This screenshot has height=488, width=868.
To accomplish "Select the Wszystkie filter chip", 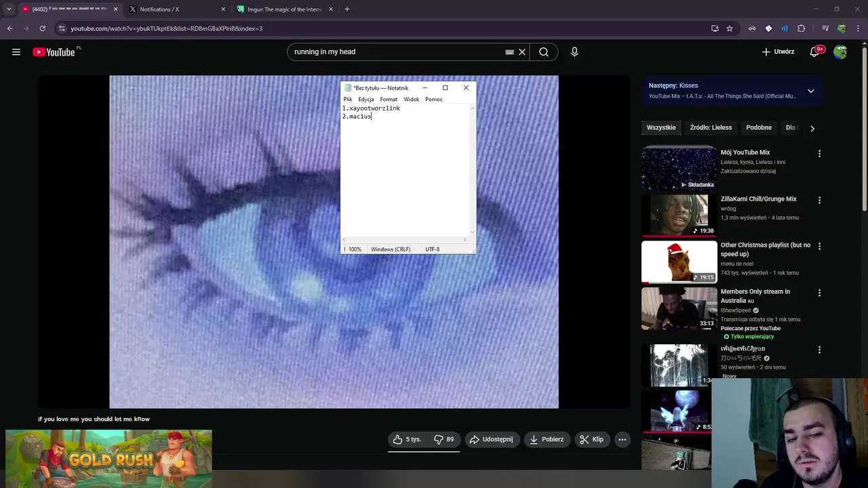I will [x=661, y=127].
